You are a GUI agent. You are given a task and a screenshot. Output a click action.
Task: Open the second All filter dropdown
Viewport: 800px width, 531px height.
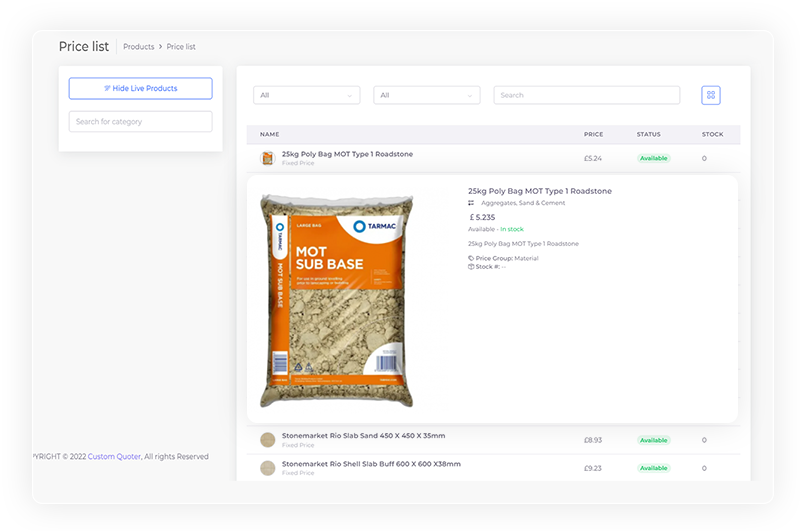coord(426,95)
